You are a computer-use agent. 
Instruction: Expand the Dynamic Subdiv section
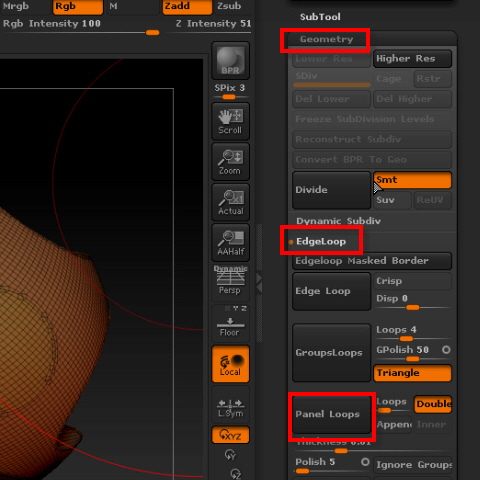point(338,221)
